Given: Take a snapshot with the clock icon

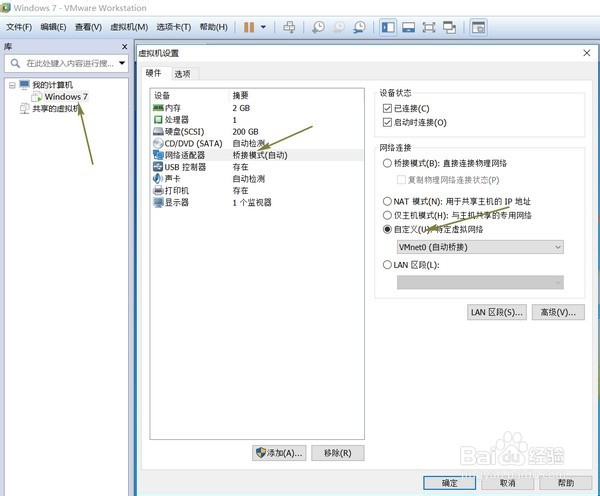Looking at the screenshot, I should point(318,27).
